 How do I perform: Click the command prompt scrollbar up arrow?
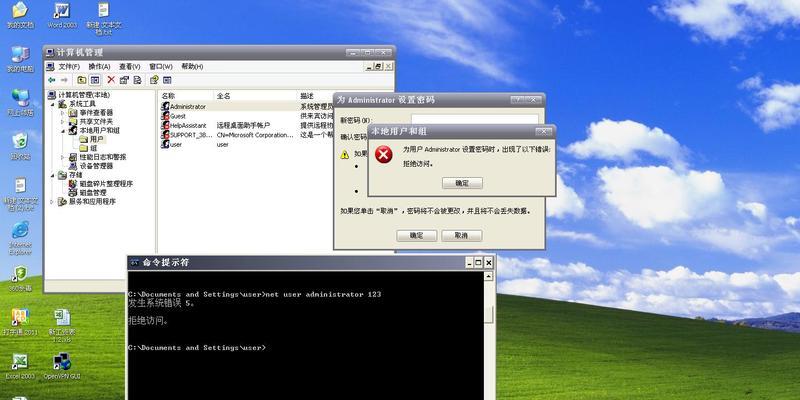(x=489, y=276)
